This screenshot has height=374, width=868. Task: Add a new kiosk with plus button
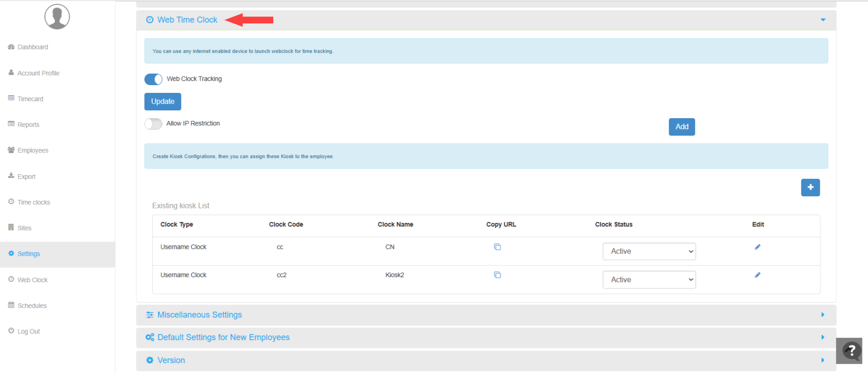point(810,187)
